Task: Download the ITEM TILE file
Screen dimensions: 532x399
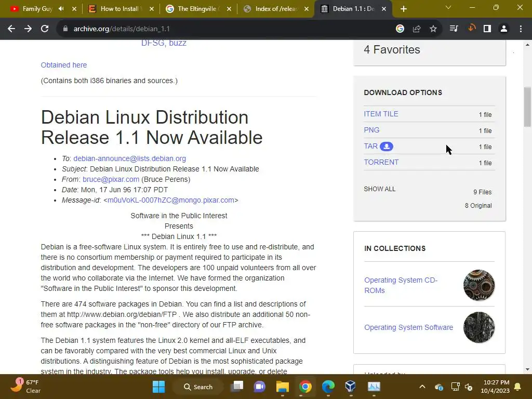Action: point(381,114)
